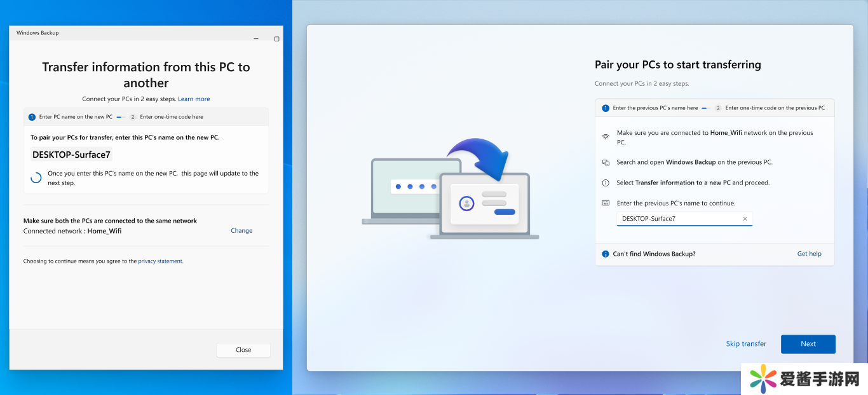This screenshot has width=868, height=395.
Task: Click the Close button in Windows Backup
Action: (243, 350)
